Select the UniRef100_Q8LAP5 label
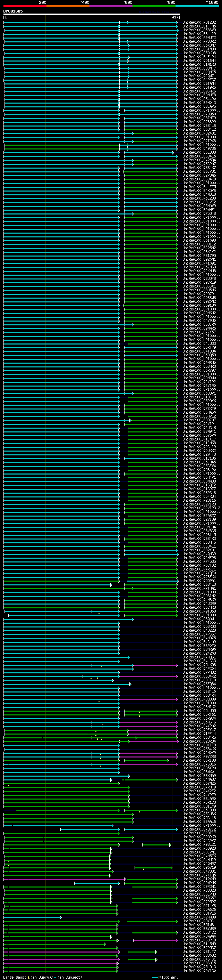 [199, 106]
